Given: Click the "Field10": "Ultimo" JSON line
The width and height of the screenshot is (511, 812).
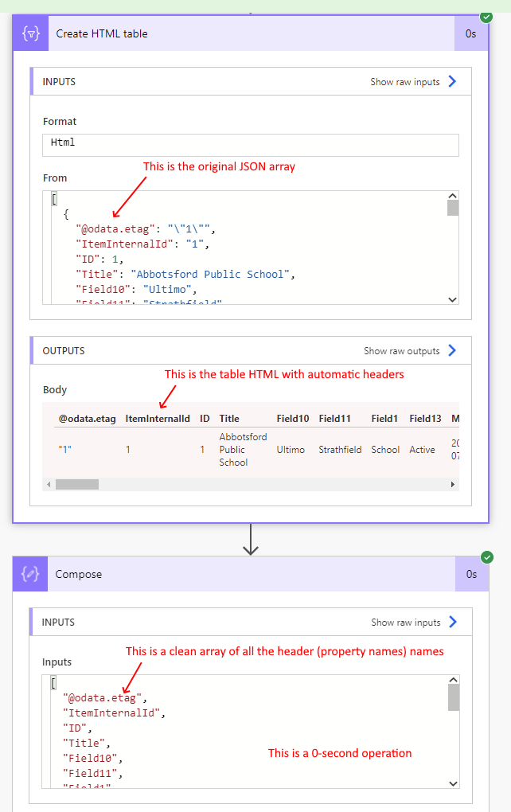Looking at the screenshot, I should 136,289.
